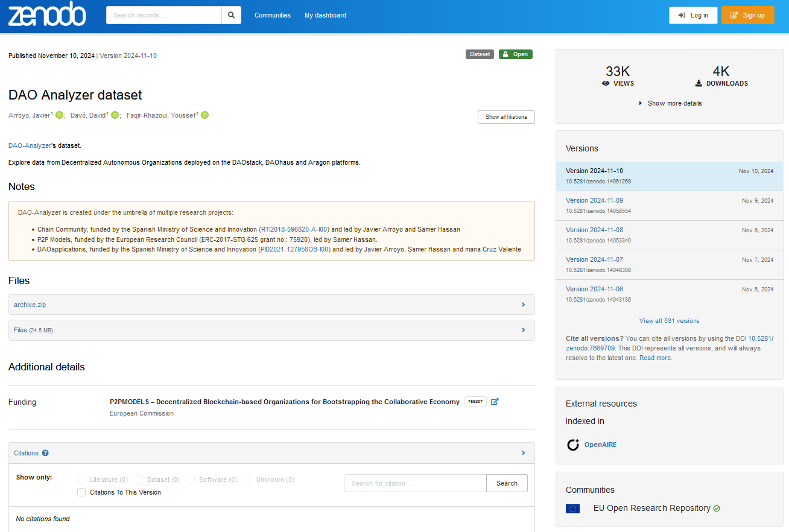Viewport: 789px width, 532px height.
Task: Click the P2PMODELS funding title text
Action: 285,402
